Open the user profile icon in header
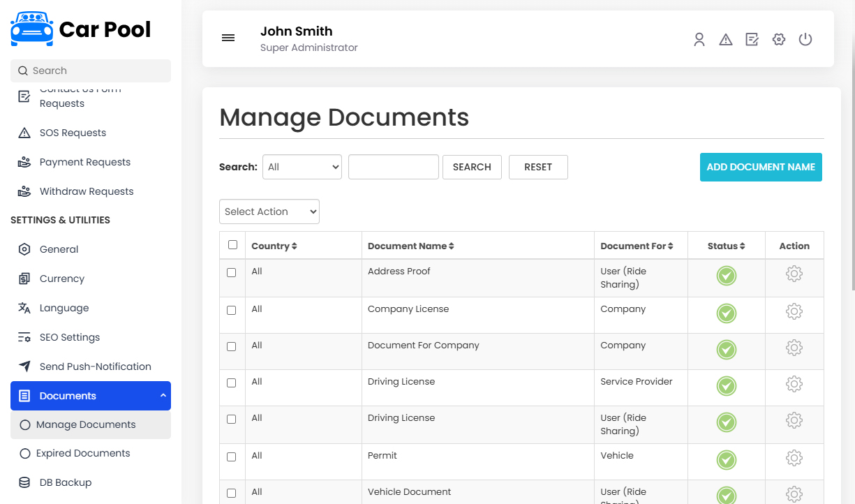This screenshot has width=855, height=504. pos(699,40)
